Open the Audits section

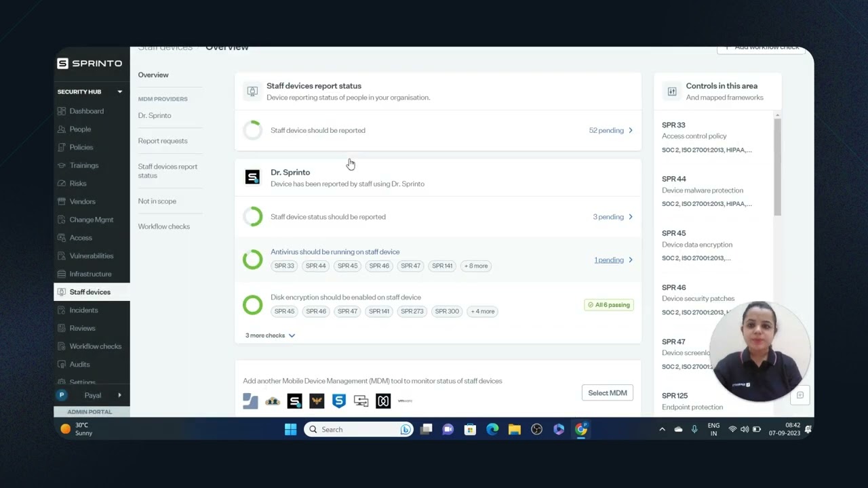coord(79,365)
